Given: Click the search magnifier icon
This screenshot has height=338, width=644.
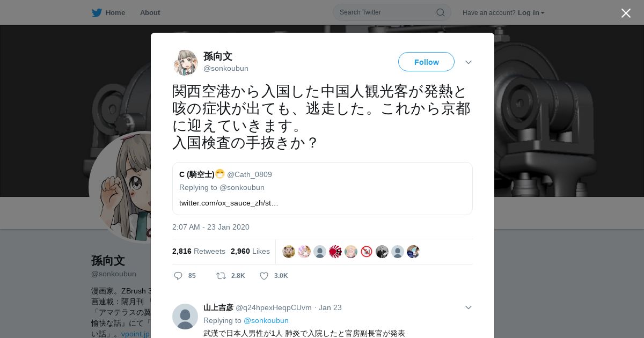Looking at the screenshot, I should click(x=440, y=12).
